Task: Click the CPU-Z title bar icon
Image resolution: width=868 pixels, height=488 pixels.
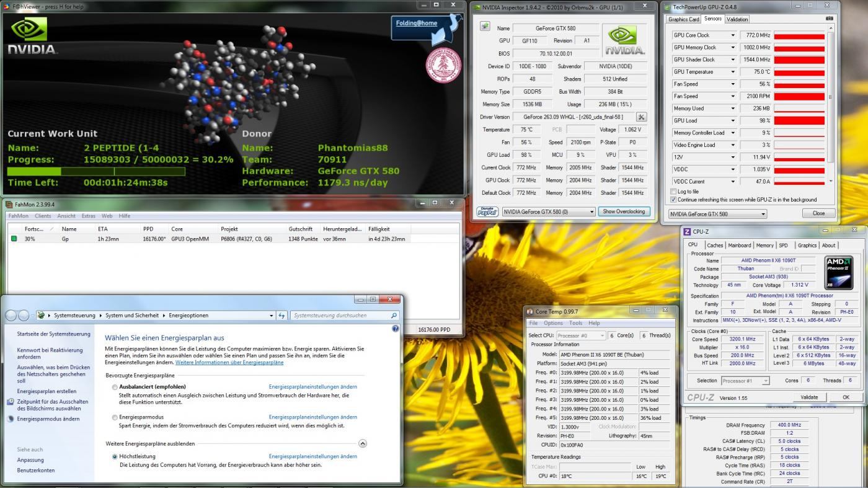Action: pos(687,232)
